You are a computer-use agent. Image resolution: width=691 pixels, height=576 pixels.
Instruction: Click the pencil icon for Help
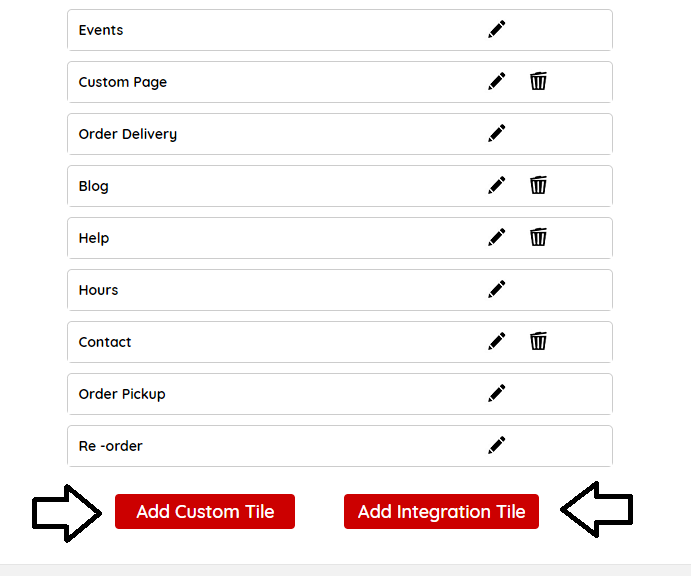[x=497, y=238]
